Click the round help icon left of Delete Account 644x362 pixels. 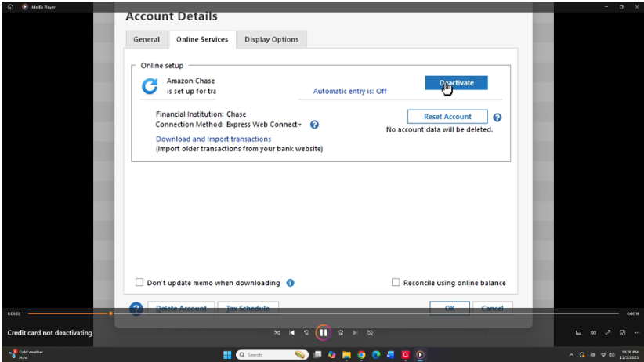point(136,309)
